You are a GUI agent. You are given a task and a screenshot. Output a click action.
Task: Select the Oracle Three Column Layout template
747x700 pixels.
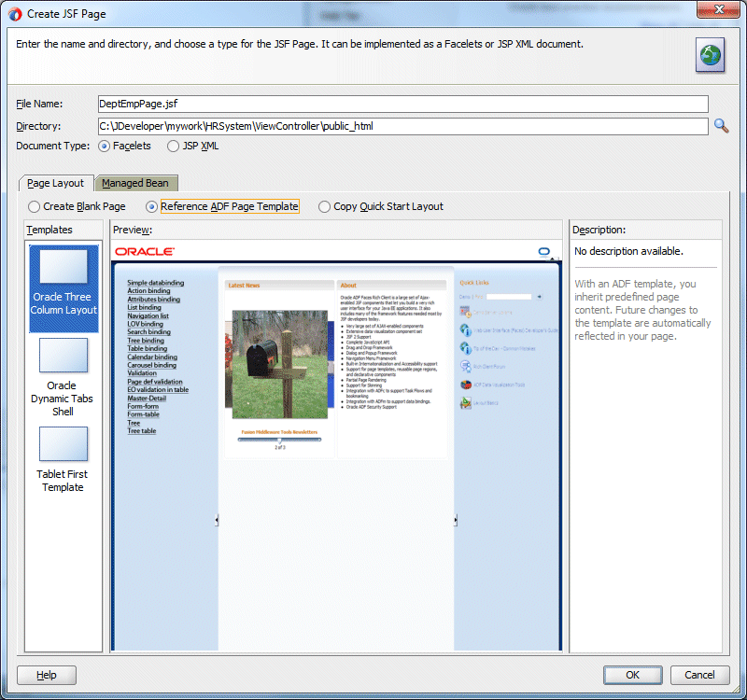point(63,288)
